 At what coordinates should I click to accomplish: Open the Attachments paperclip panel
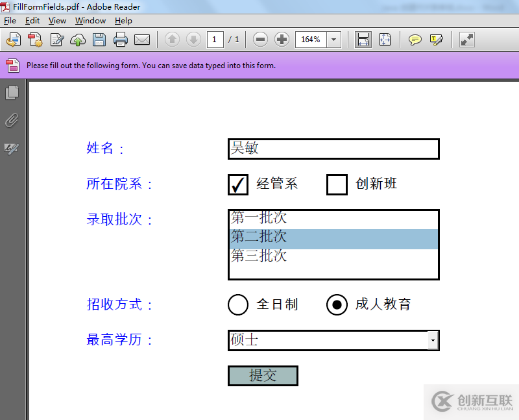point(12,121)
